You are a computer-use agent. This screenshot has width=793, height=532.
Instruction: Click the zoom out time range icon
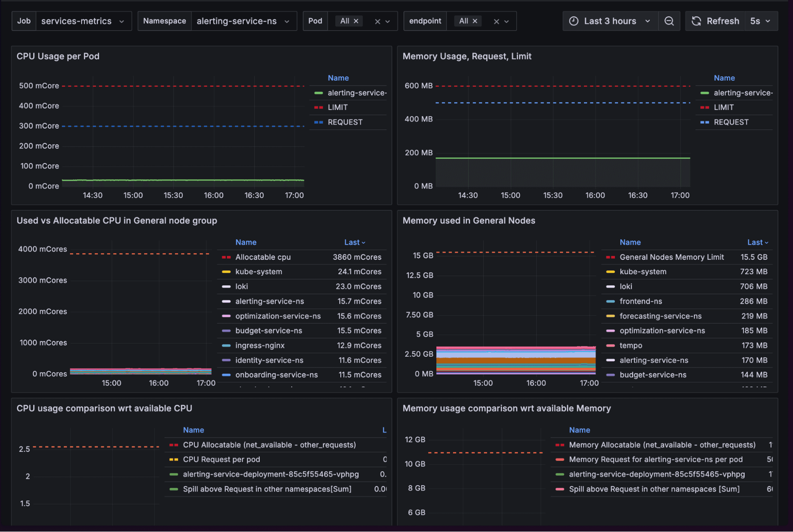(x=669, y=21)
